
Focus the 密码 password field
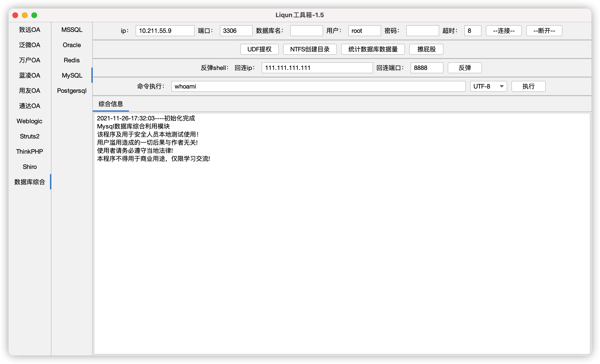(422, 31)
